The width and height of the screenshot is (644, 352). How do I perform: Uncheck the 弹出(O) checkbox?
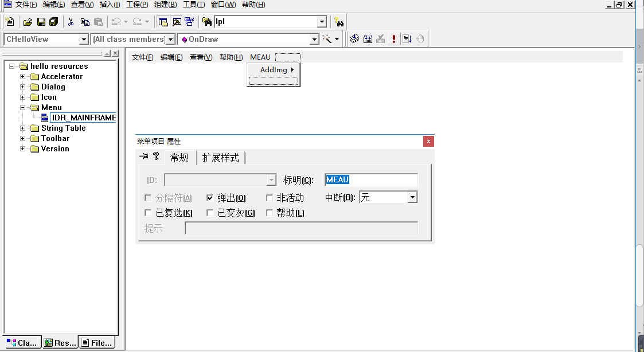210,197
